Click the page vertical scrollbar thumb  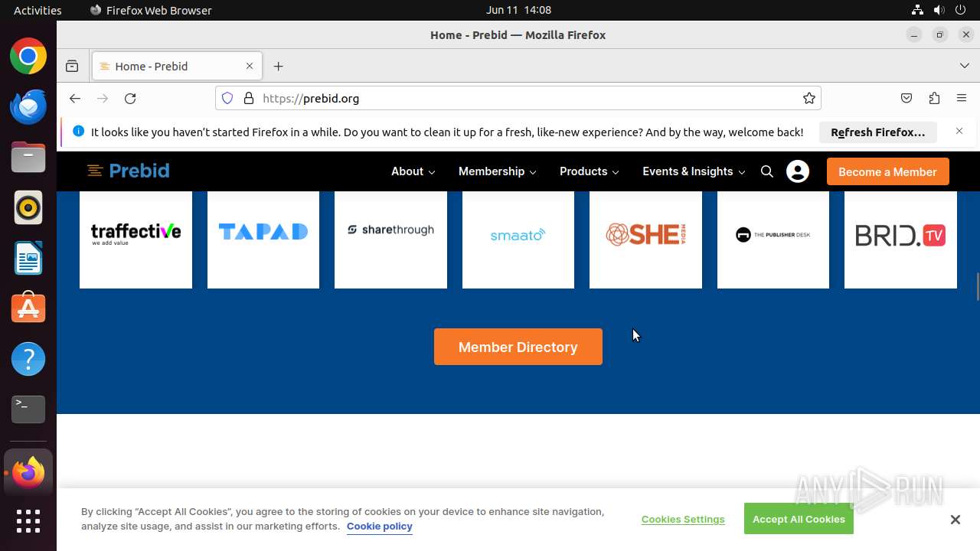click(977, 286)
